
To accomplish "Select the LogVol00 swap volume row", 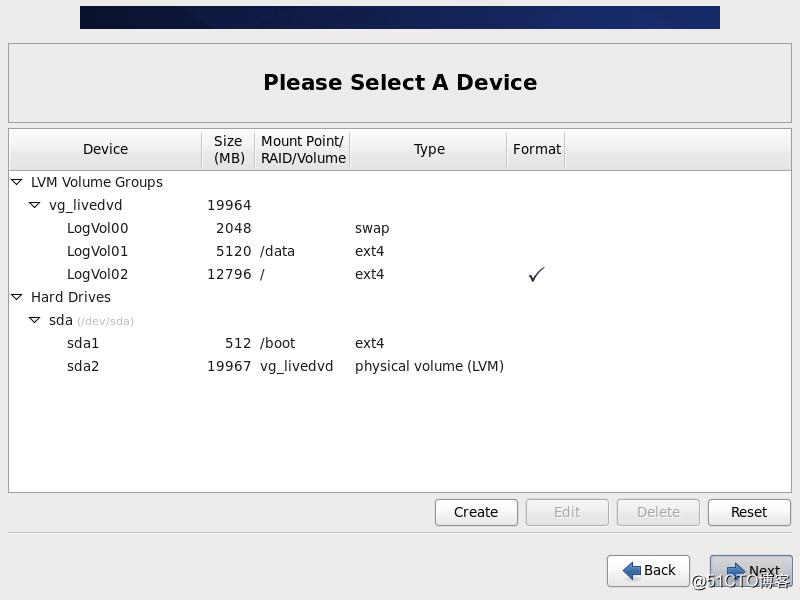I will pyautogui.click(x=400, y=228).
